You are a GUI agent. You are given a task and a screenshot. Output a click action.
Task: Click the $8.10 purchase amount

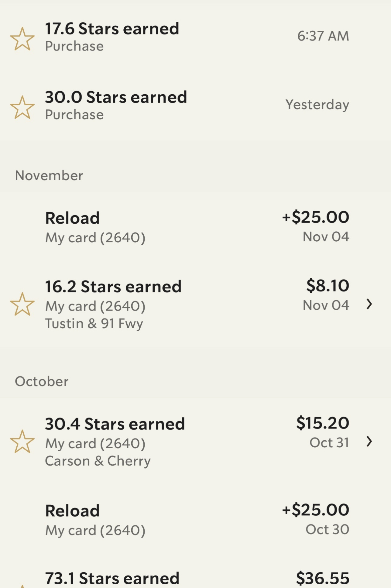(328, 286)
